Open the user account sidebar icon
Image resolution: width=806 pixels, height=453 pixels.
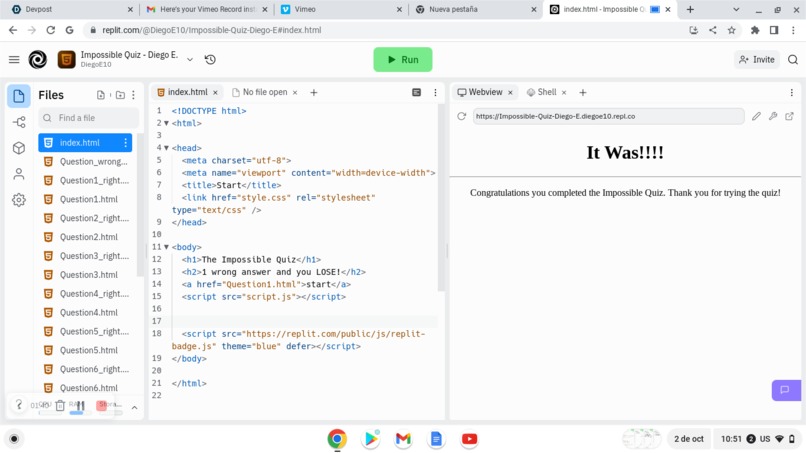pos(19,174)
